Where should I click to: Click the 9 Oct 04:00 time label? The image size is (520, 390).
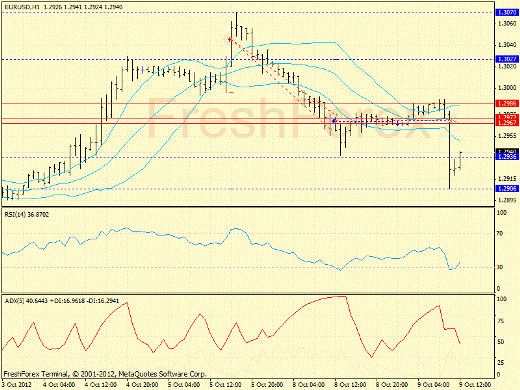coord(433,384)
